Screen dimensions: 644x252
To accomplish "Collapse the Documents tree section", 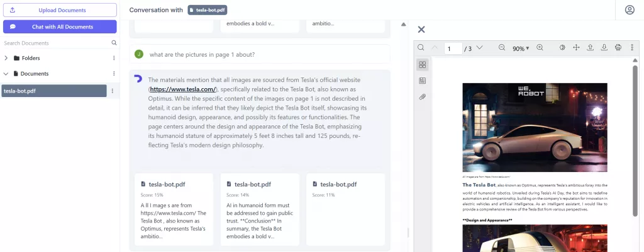I will pyautogui.click(x=6, y=74).
